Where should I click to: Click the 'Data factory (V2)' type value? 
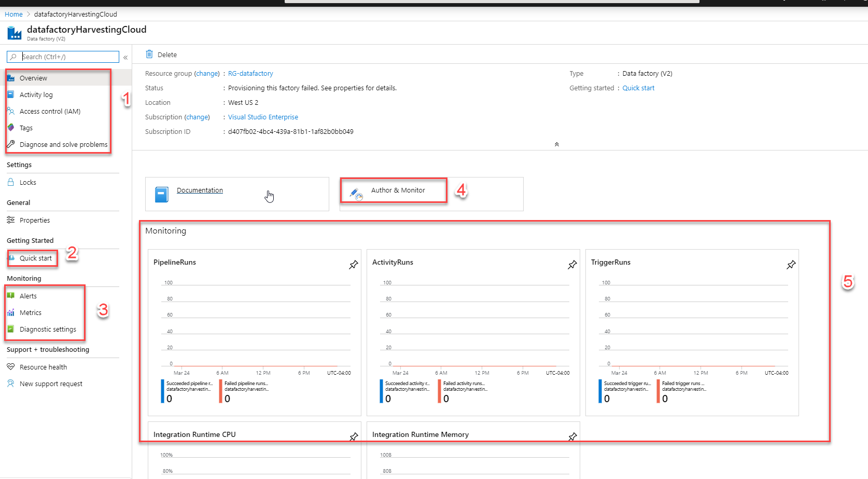pos(647,74)
